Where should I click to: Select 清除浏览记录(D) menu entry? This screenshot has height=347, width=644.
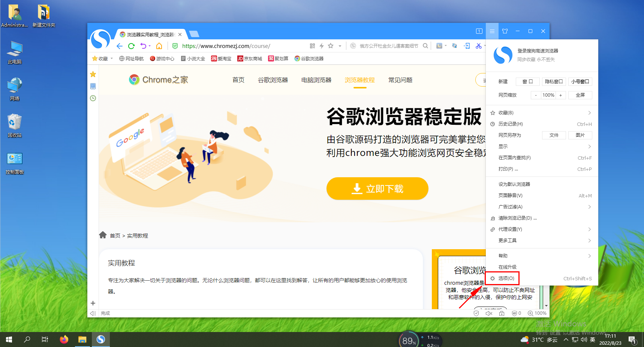tap(542, 218)
